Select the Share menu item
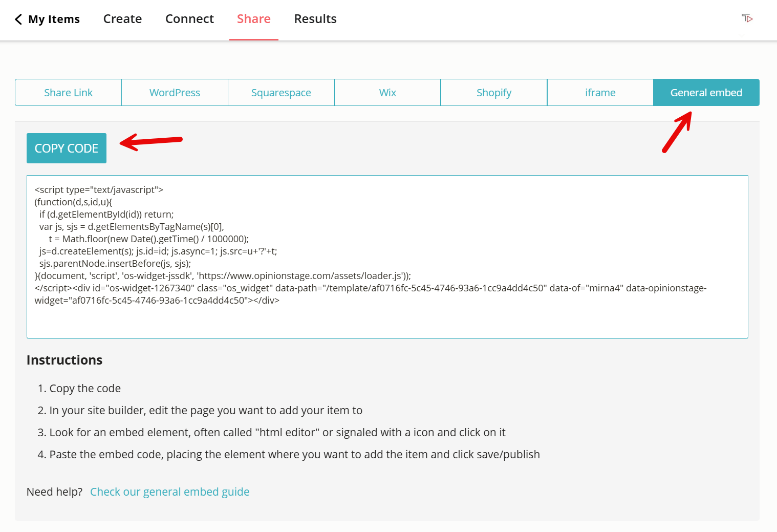Screen dimensions: 777x532 coord(253,19)
